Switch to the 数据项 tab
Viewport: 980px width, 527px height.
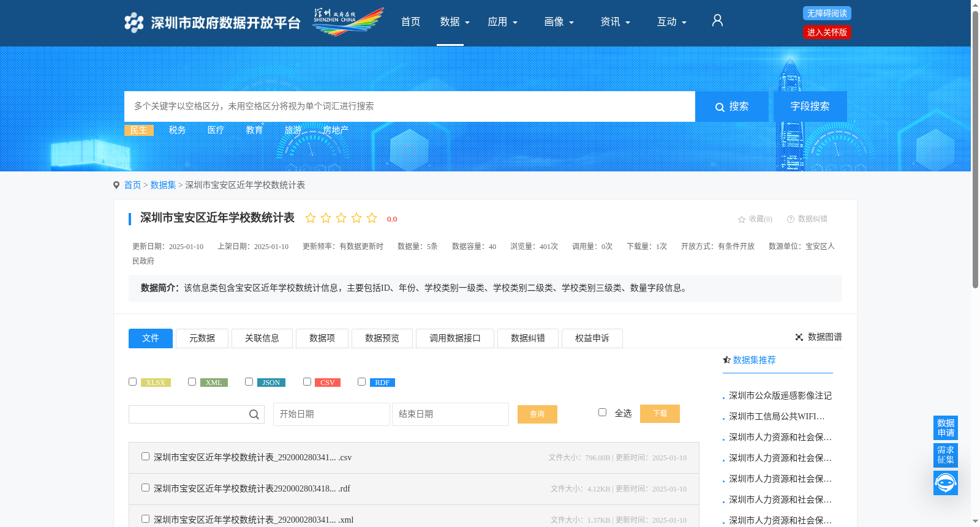click(x=322, y=338)
